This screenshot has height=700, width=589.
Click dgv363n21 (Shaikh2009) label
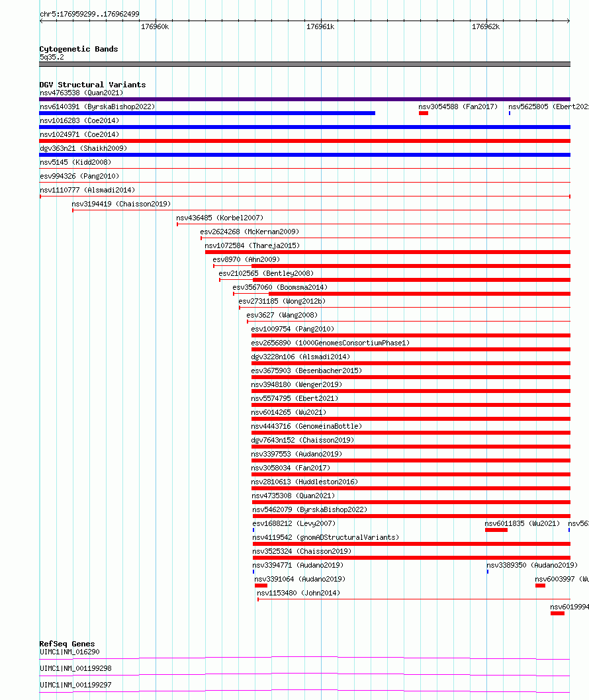tap(83, 148)
